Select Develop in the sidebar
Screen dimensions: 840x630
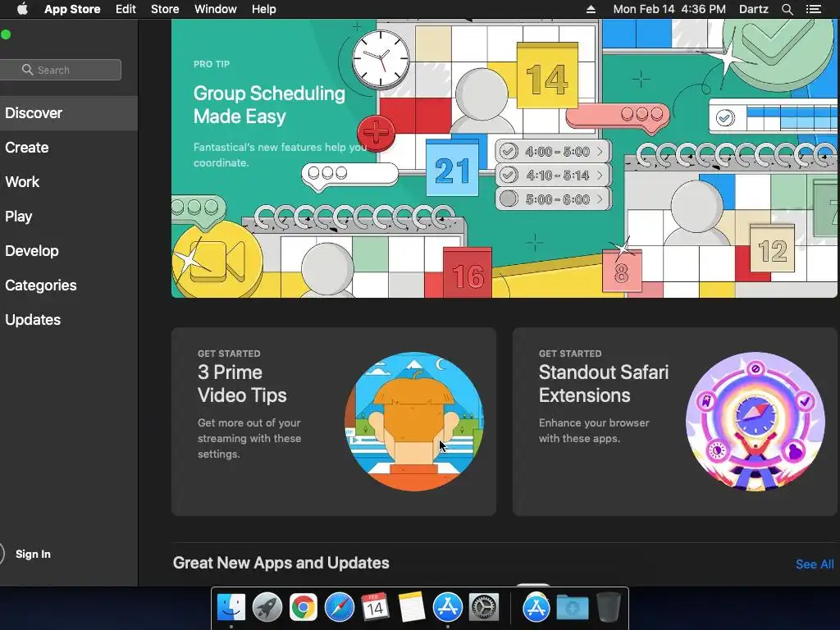pyautogui.click(x=69, y=251)
